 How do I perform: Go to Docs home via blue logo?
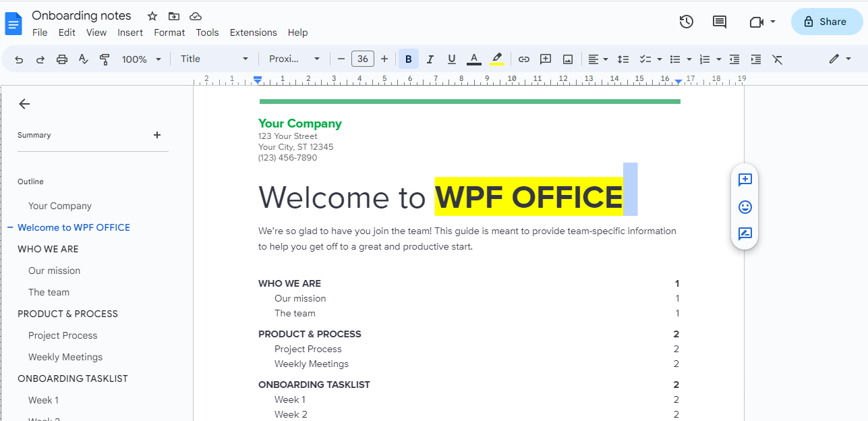pos(13,23)
